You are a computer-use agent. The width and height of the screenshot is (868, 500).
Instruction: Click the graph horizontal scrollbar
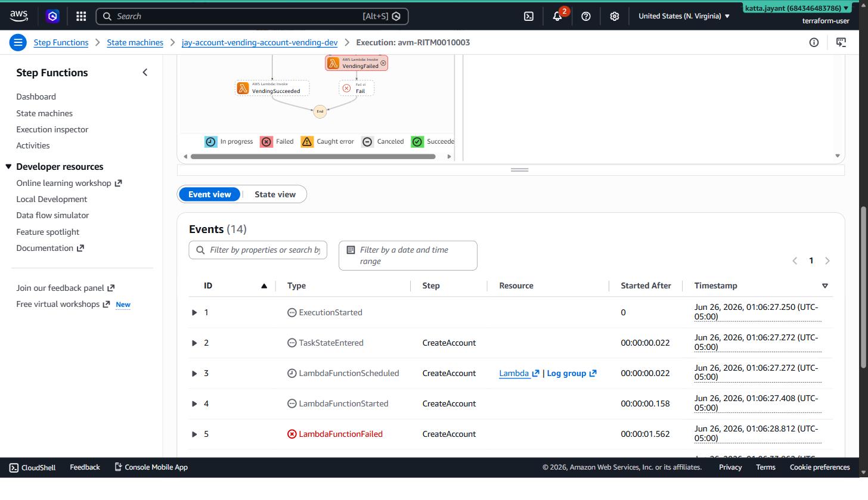tap(313, 157)
